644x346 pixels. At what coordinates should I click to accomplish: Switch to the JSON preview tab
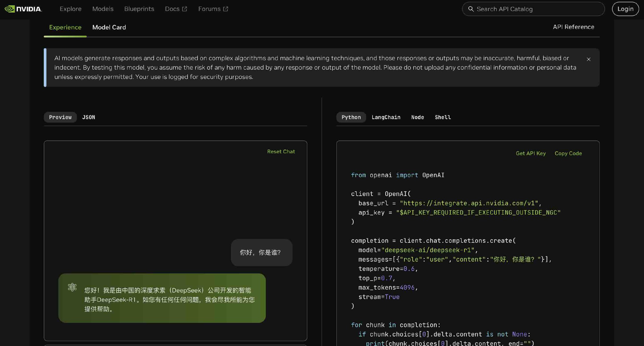point(88,117)
